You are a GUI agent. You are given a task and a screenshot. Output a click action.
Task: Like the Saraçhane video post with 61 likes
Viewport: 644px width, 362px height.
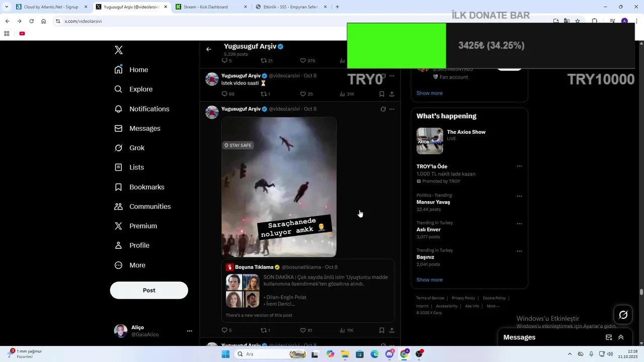tap(306, 330)
